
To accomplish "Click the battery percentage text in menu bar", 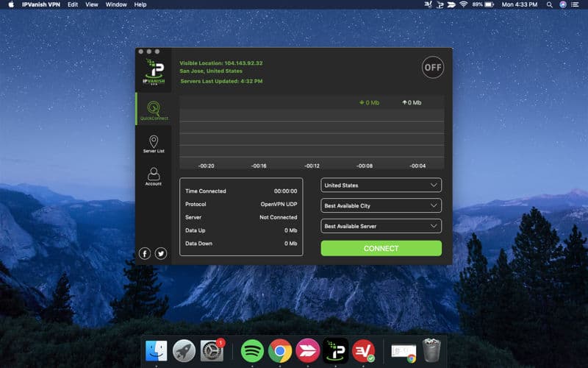I will pyautogui.click(x=477, y=4).
